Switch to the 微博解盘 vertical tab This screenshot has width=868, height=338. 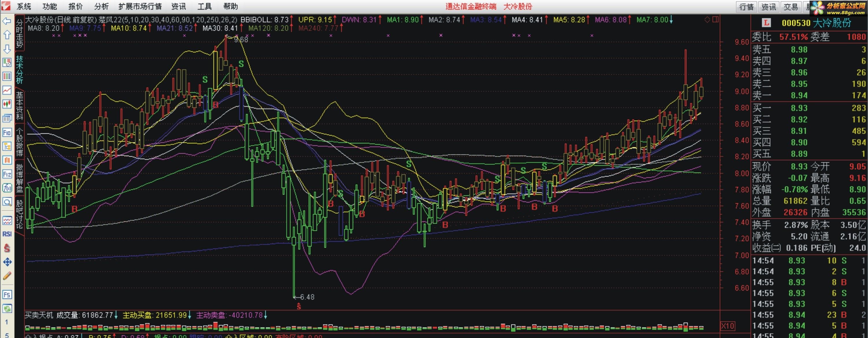coord(20,178)
